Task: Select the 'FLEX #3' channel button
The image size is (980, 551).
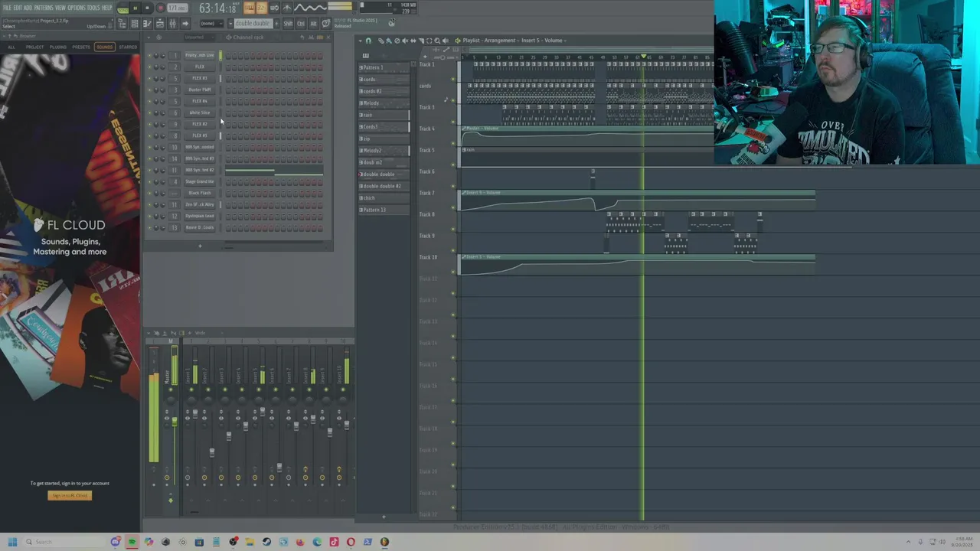Action: (x=200, y=78)
